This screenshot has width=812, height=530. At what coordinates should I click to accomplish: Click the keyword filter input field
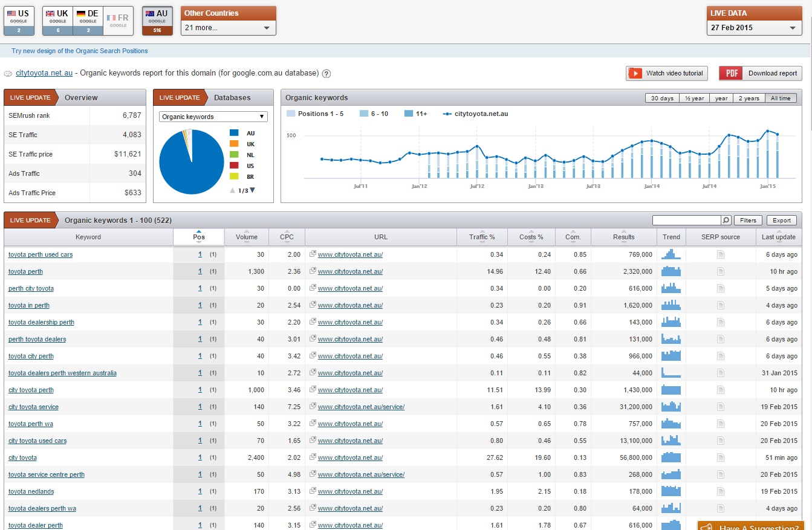point(687,221)
